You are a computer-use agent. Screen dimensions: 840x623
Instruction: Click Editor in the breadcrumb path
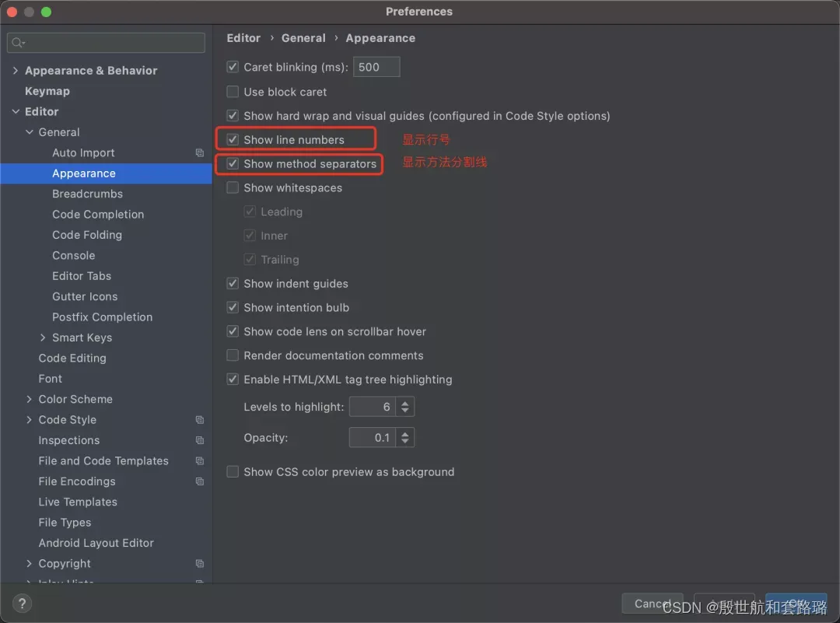(243, 38)
